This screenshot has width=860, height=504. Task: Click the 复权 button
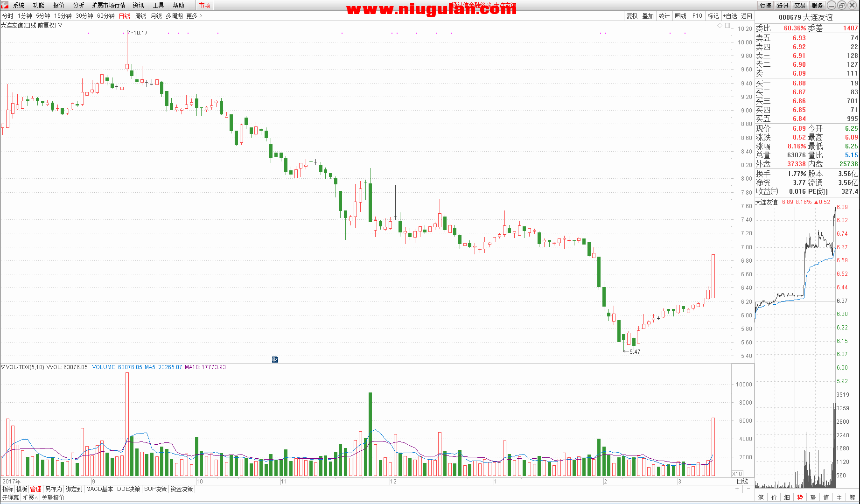632,16
